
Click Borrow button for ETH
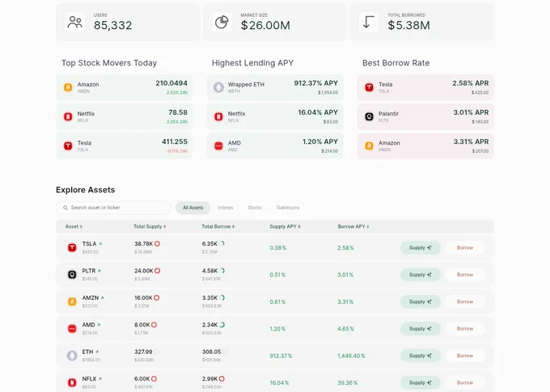click(x=465, y=356)
